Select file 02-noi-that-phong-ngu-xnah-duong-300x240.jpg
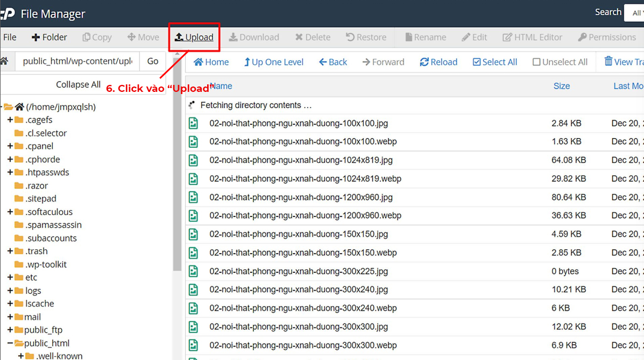The width and height of the screenshot is (644, 360). click(299, 290)
